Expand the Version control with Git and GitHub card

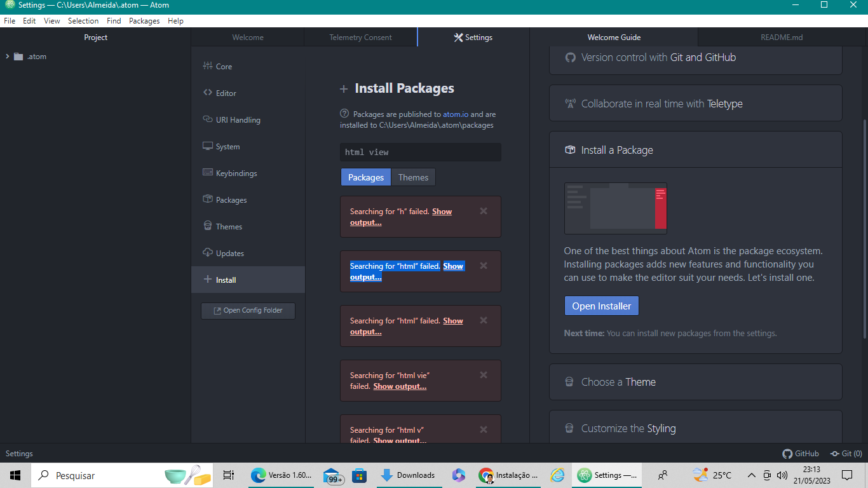[696, 57]
